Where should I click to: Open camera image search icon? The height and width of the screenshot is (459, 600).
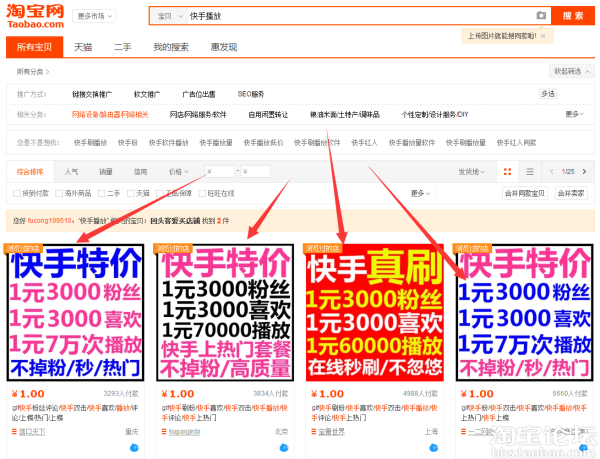(x=541, y=16)
